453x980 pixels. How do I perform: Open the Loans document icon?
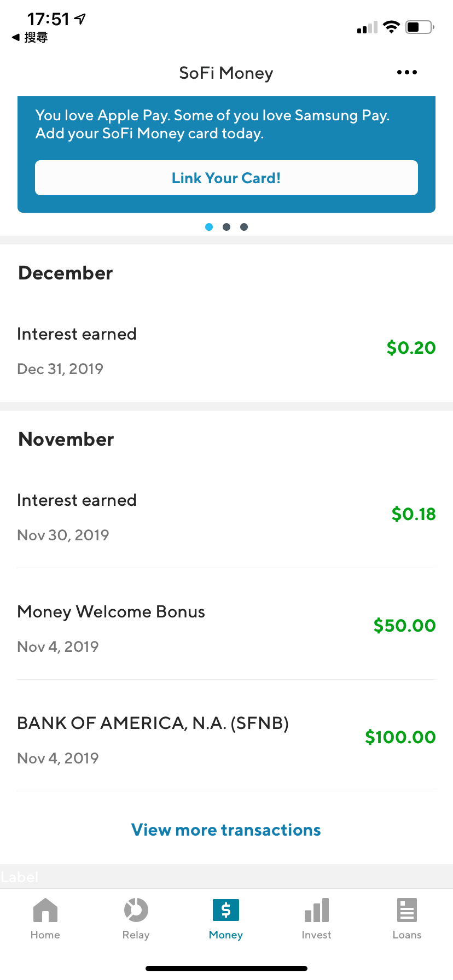point(407,911)
